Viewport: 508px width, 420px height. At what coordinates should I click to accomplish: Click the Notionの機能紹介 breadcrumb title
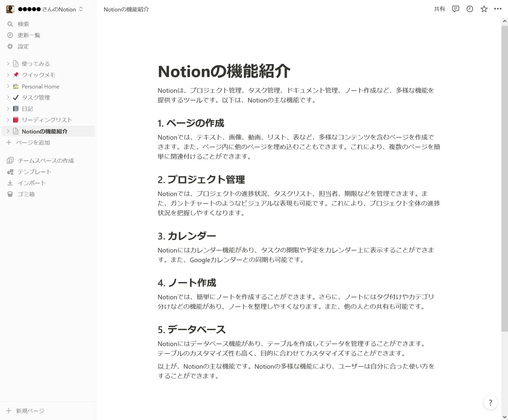point(126,9)
